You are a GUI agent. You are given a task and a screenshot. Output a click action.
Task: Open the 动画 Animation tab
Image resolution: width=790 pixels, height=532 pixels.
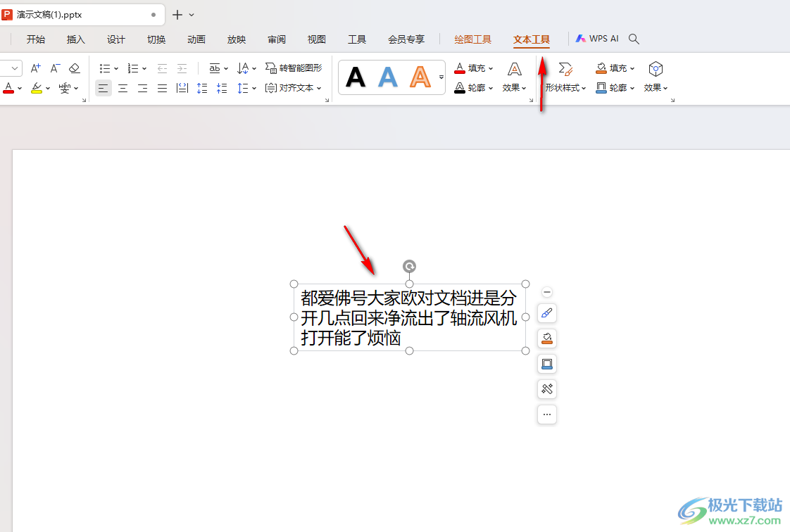[x=196, y=39]
